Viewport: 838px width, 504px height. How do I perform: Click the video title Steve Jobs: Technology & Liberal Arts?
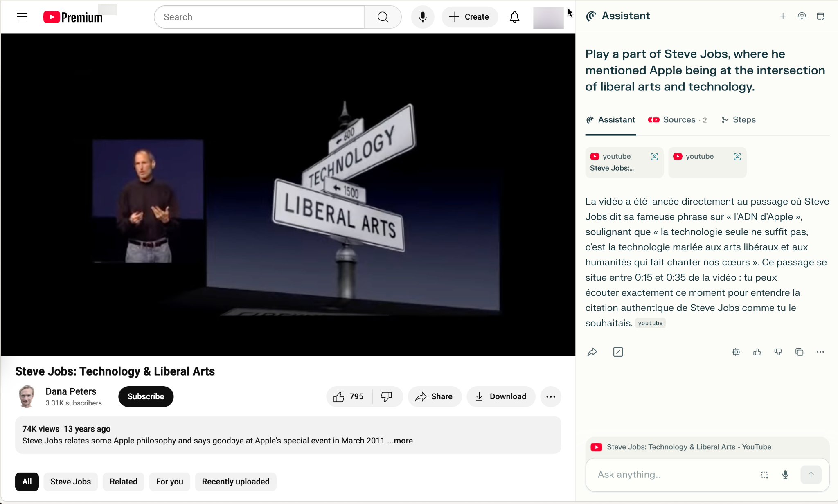(115, 371)
